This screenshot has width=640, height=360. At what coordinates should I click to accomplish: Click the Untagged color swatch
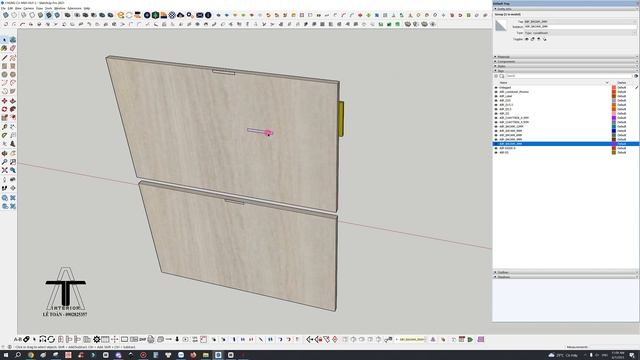[613, 87]
